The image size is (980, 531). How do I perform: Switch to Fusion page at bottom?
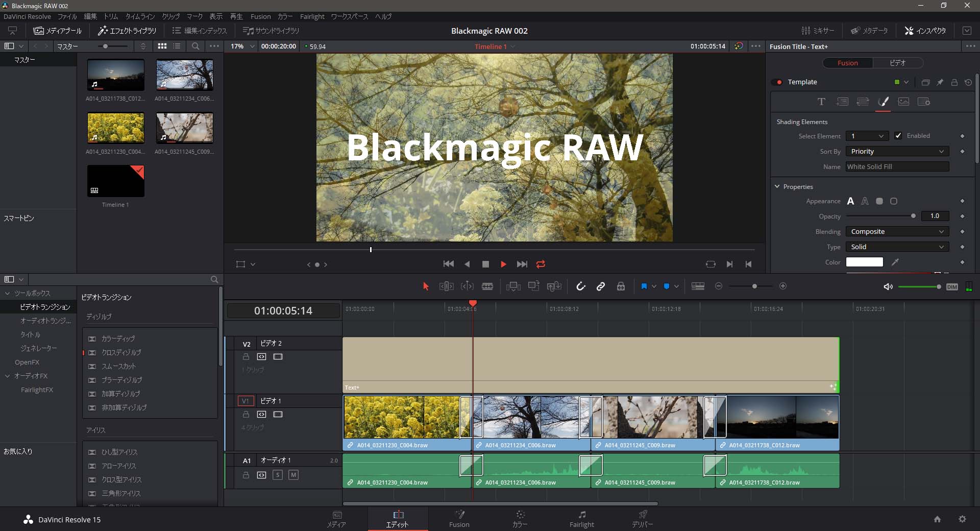pos(459,519)
